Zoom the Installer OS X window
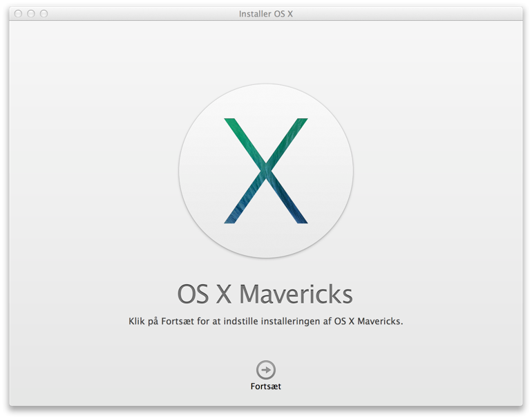 tap(44, 14)
